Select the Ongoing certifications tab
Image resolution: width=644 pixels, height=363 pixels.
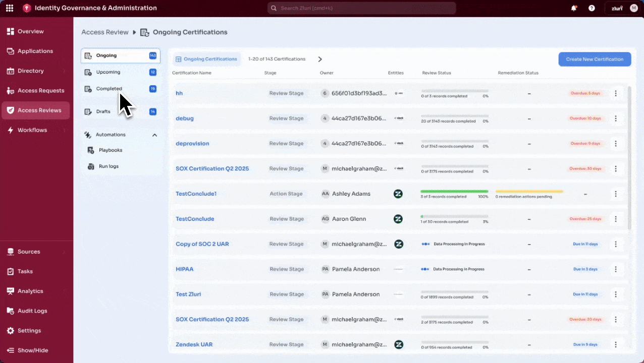click(121, 55)
